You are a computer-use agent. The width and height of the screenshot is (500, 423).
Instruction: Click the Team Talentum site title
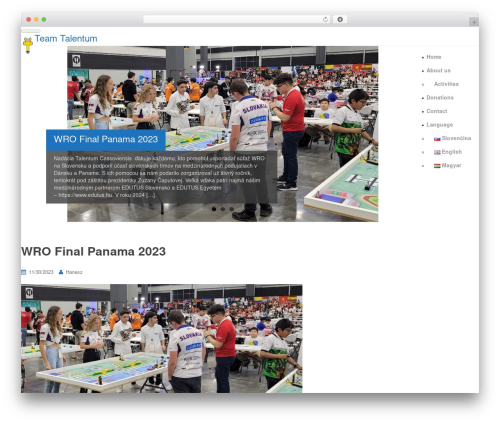66,39
